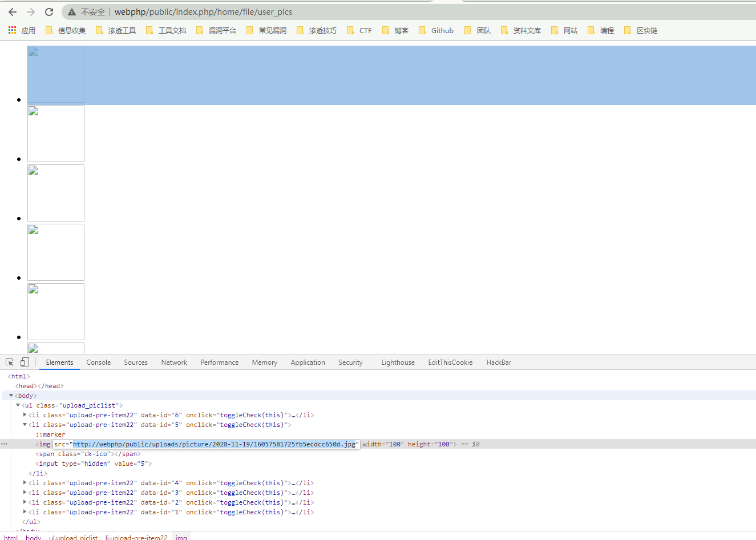Click the browser back arrow
The image size is (756, 540).
tap(13, 12)
